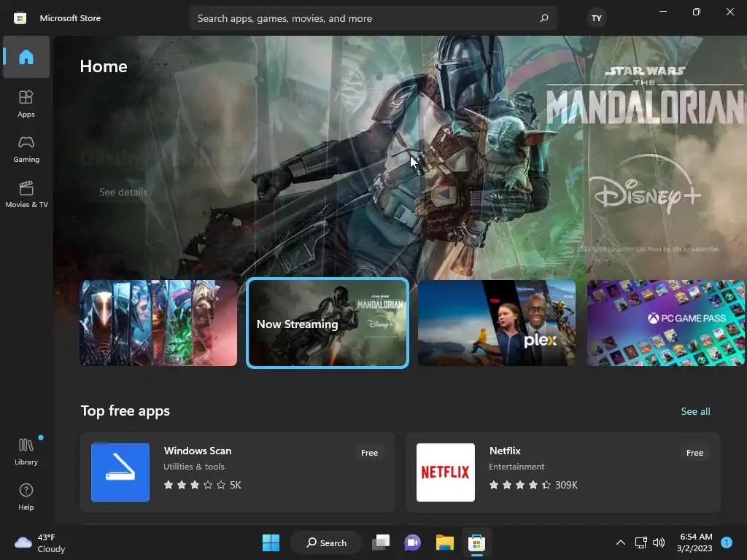Select the PC Game Pass thumbnail

pyautogui.click(x=666, y=323)
